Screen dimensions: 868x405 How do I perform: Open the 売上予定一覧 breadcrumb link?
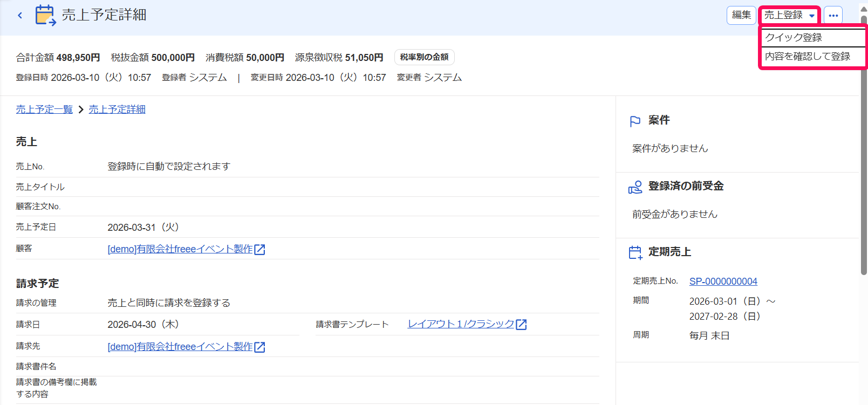point(44,109)
